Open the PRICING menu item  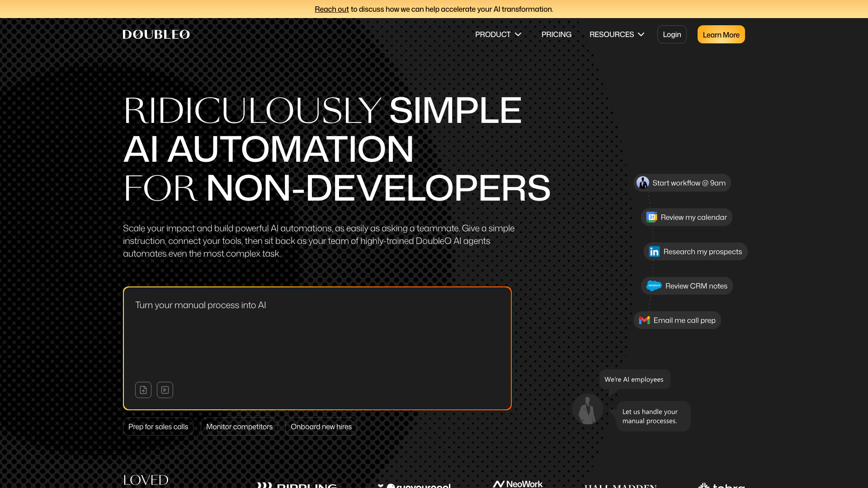pyautogui.click(x=556, y=34)
